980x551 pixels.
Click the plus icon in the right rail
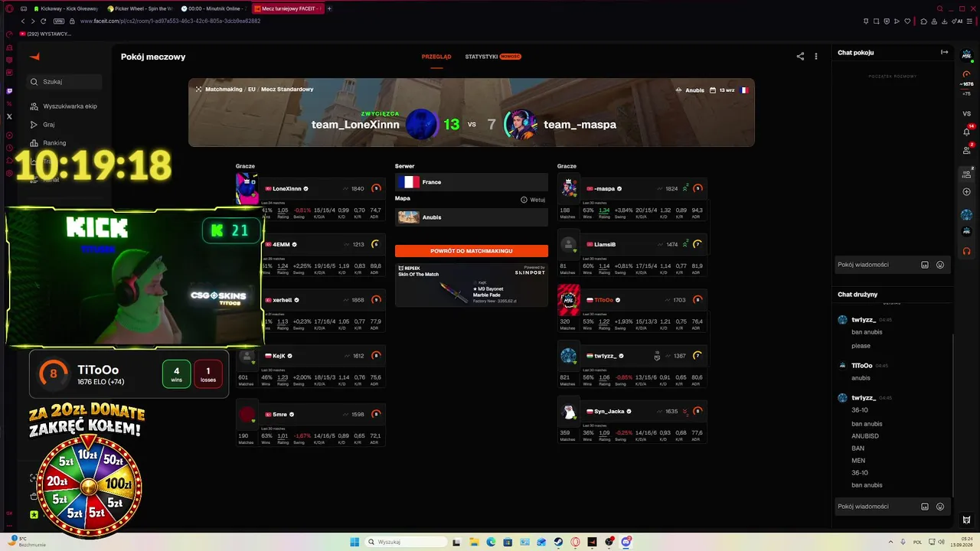pos(967,192)
